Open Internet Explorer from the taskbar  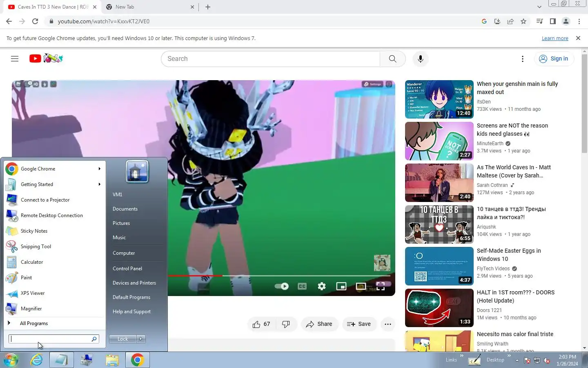pyautogui.click(x=37, y=360)
